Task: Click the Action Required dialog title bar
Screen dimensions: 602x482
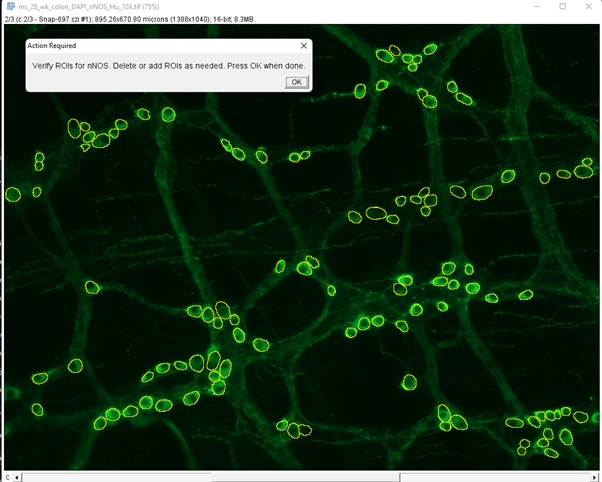Action: 150,46
